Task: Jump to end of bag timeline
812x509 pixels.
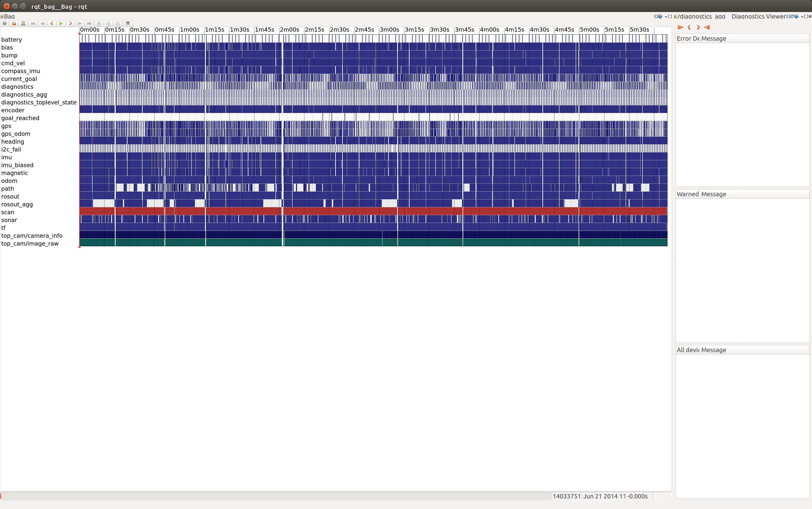Action: [x=89, y=23]
